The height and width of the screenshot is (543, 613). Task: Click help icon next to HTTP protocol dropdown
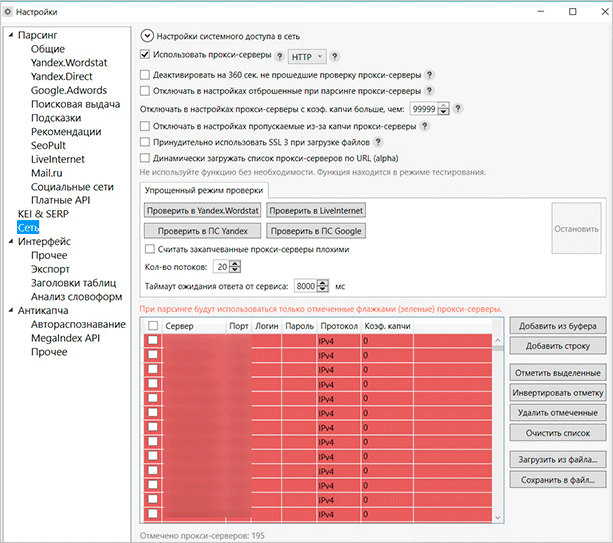(334, 56)
